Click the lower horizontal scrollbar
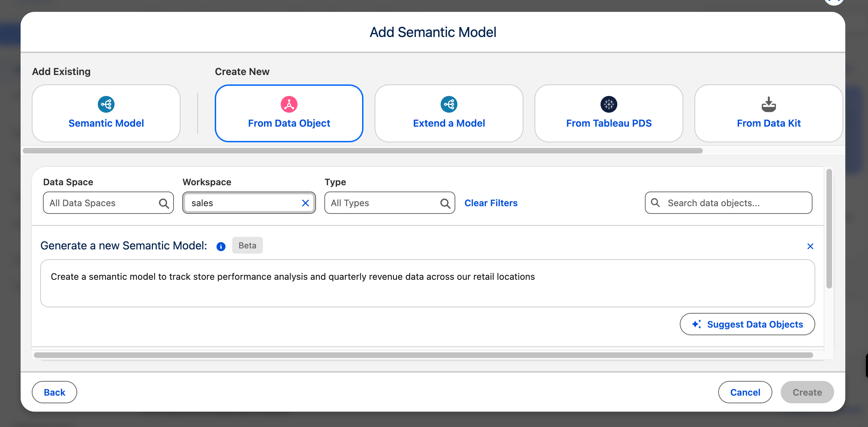 [x=424, y=355]
